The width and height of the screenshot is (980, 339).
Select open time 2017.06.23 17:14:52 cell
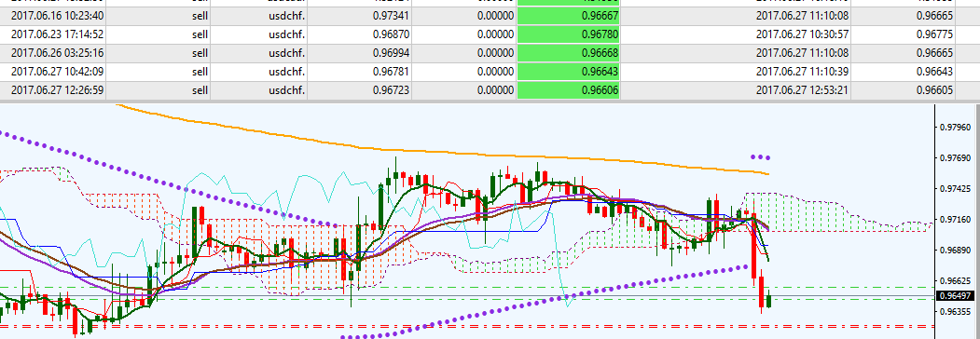(58, 34)
